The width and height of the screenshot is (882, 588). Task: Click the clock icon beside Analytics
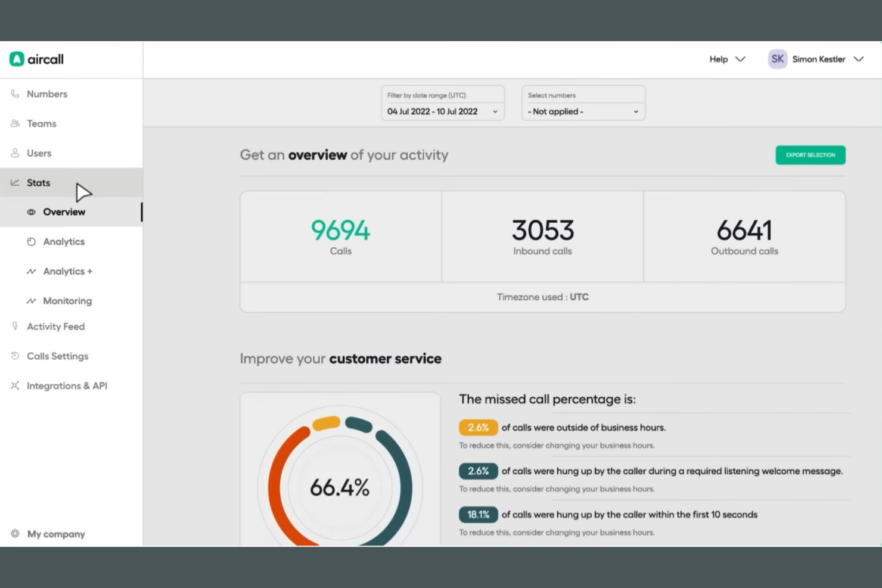click(30, 241)
